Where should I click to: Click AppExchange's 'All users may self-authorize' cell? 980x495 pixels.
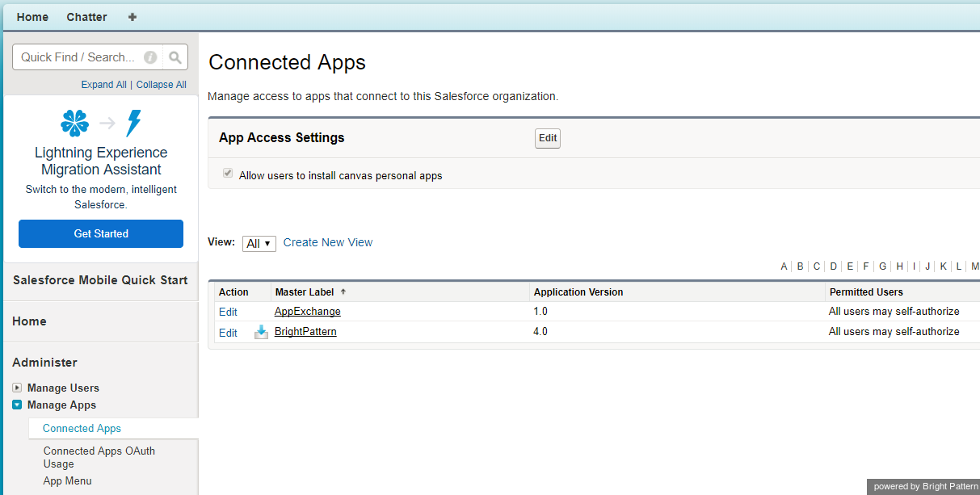[894, 312]
